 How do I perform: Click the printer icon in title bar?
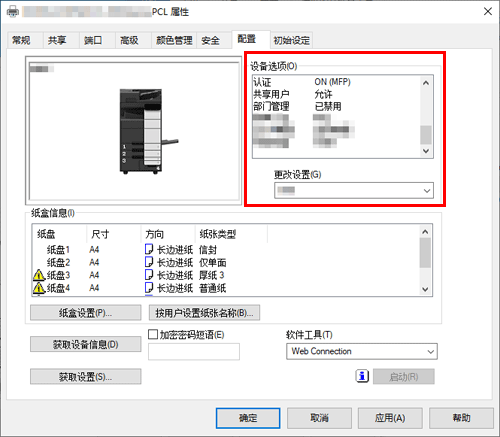click(13, 12)
